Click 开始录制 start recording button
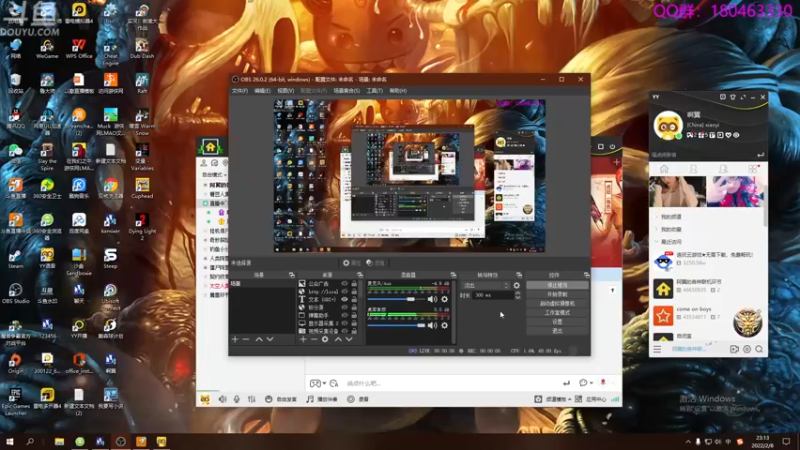800x450 pixels. pos(557,294)
